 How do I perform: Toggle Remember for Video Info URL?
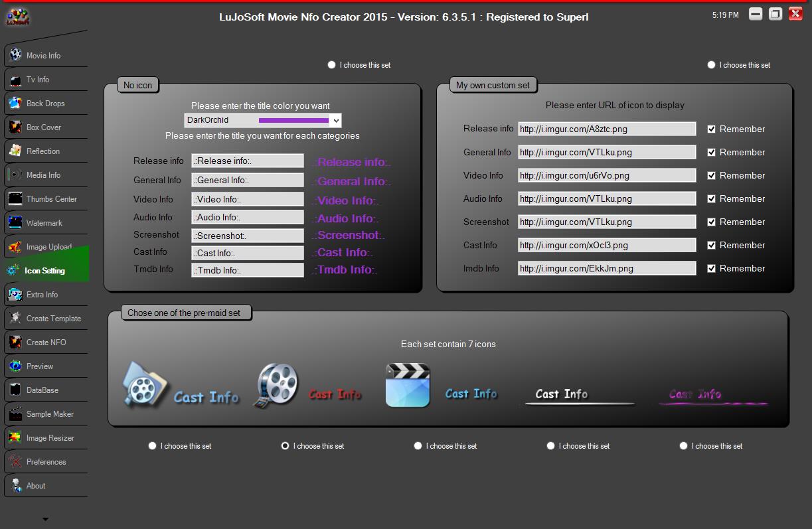click(712, 175)
